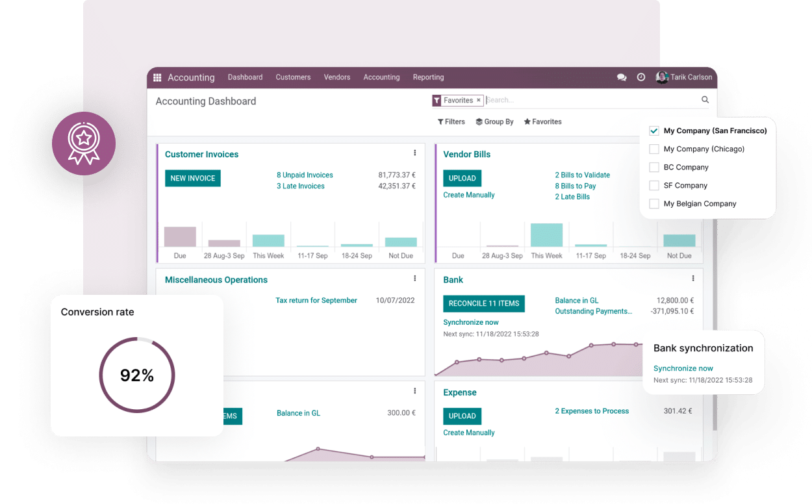Viewport: 812px width, 504px height.
Task: Check the My Belgian Company checkbox
Action: point(653,203)
